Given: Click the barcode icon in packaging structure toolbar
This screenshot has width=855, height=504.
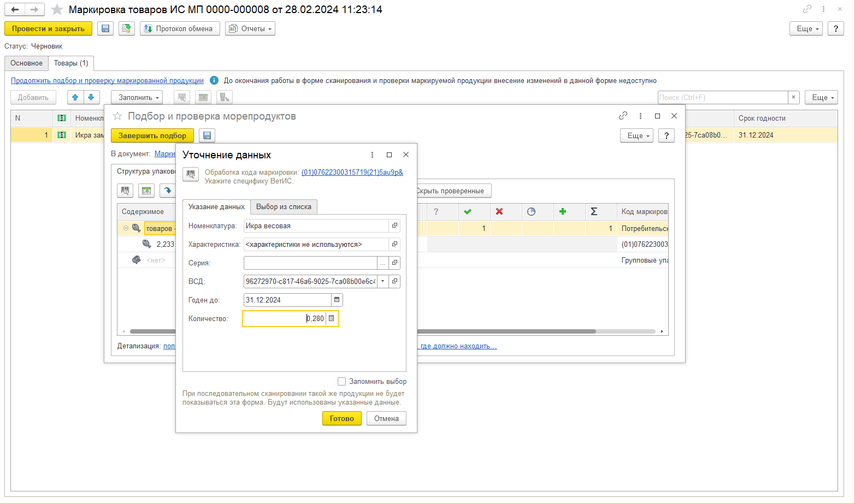Looking at the screenshot, I should pos(125,191).
